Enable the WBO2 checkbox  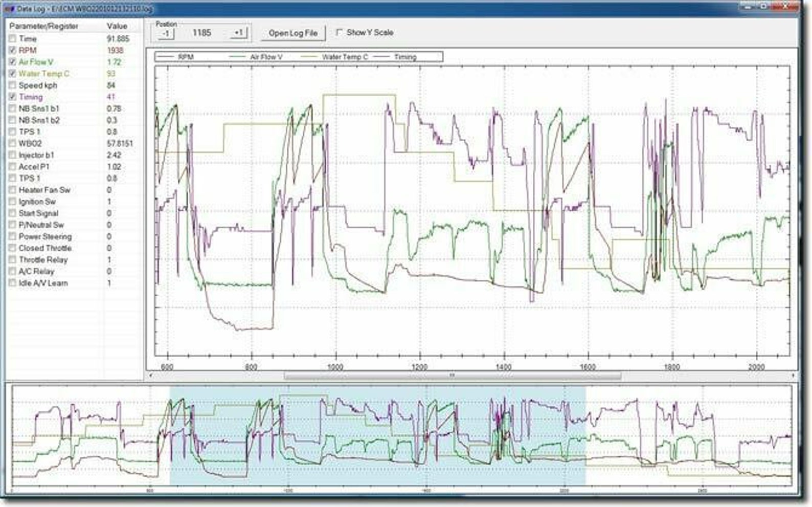(x=12, y=144)
